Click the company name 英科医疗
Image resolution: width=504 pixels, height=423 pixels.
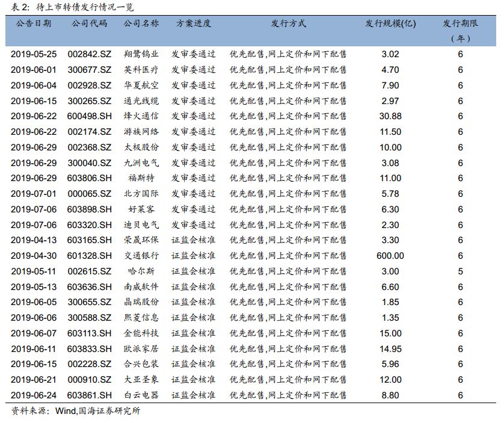tap(141, 70)
